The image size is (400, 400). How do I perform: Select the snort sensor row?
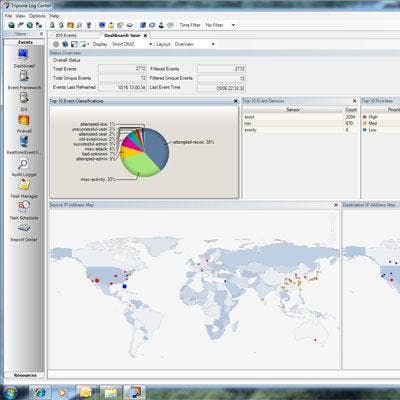click(300, 117)
